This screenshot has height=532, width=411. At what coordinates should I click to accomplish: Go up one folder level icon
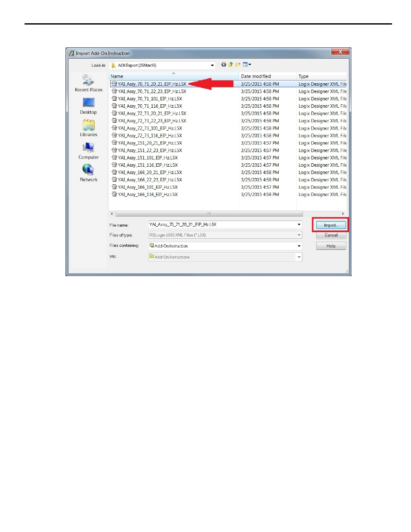coord(230,65)
